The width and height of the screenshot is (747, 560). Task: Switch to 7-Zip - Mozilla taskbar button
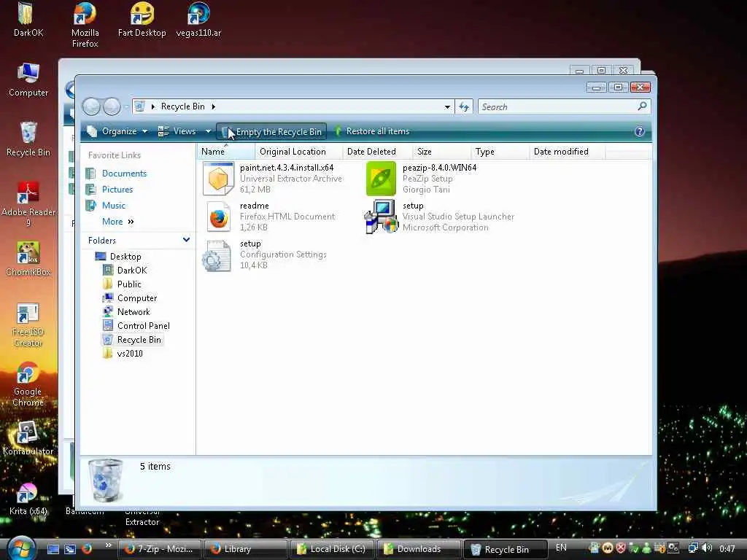[159, 549]
